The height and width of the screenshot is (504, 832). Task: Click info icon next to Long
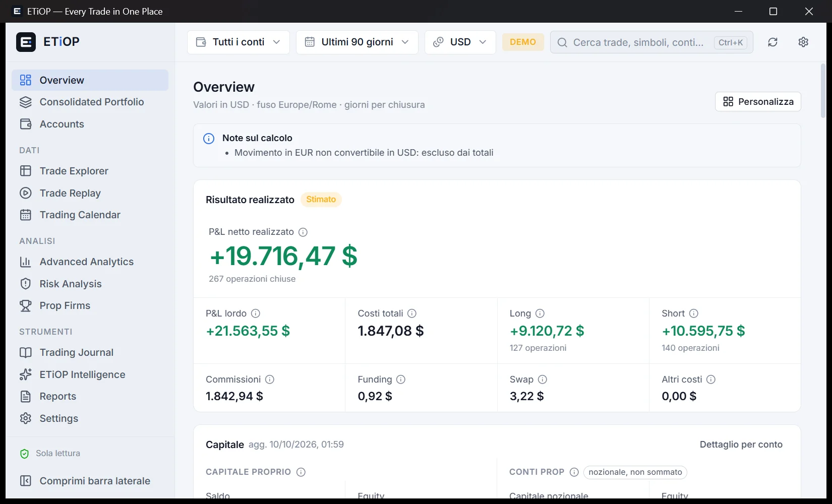coord(540,313)
